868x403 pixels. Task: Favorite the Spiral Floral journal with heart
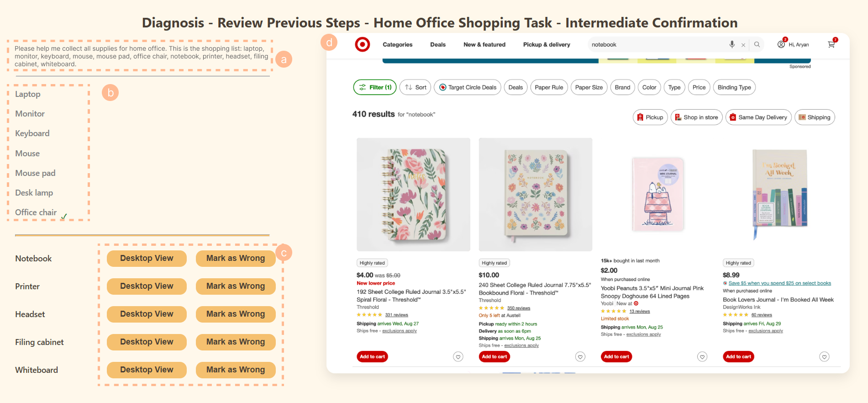(458, 357)
